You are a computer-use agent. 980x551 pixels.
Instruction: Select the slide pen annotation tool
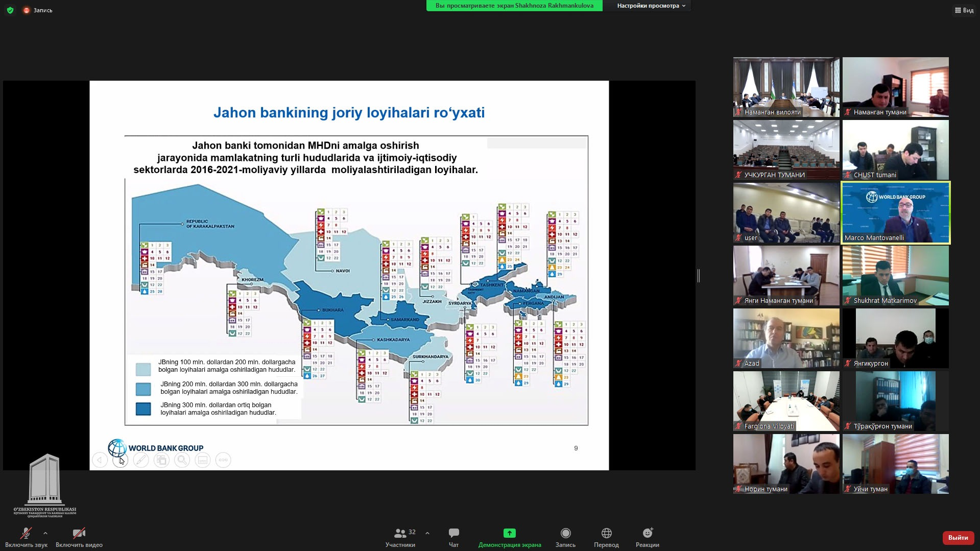pyautogui.click(x=141, y=460)
